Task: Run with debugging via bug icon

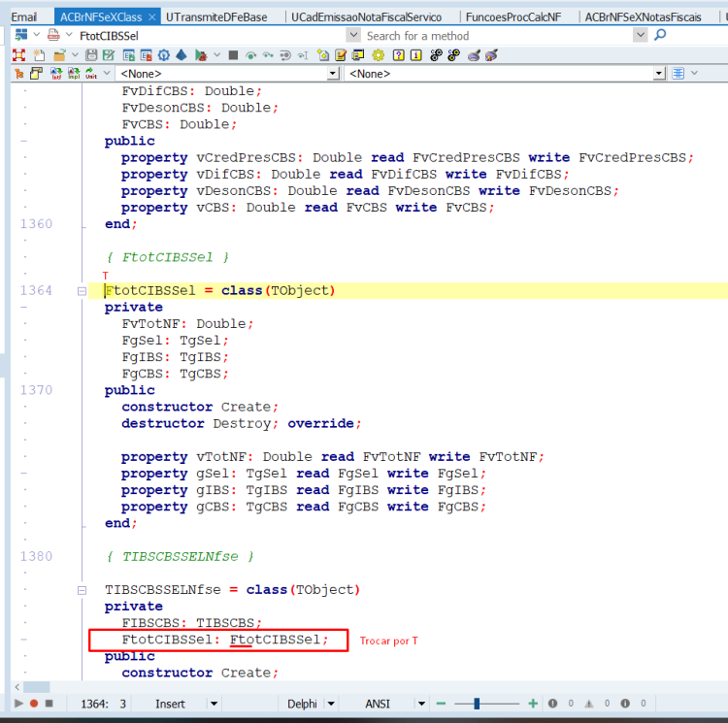Action: tap(201, 55)
